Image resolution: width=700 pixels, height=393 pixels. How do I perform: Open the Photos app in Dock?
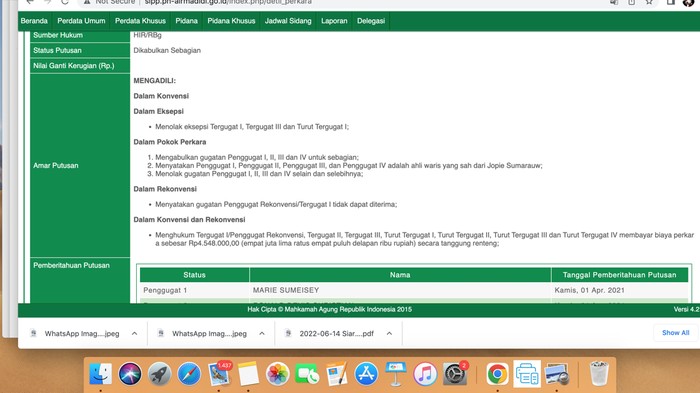tap(277, 373)
